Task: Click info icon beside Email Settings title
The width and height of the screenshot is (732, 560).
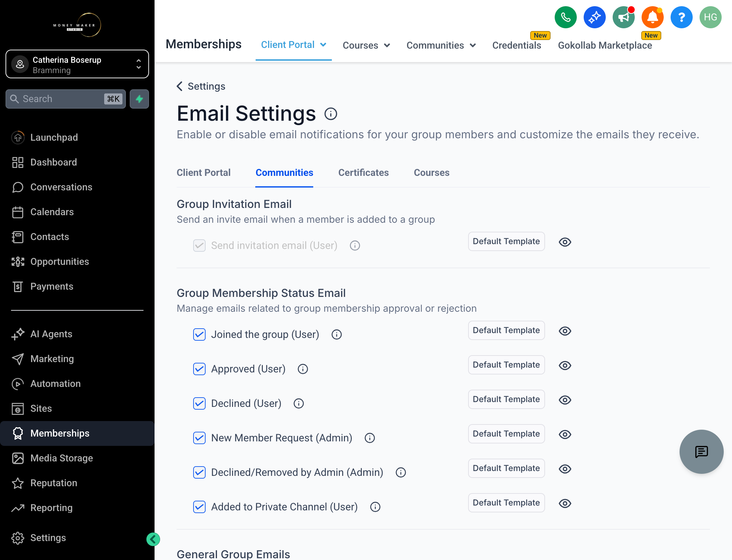Action: coord(330,114)
